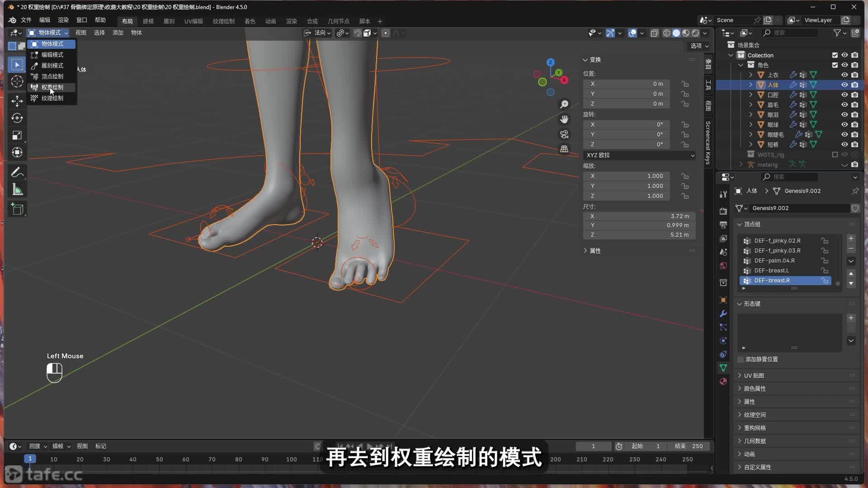Switch to the 建模 workspace tab
The image size is (868, 488).
tap(148, 21)
